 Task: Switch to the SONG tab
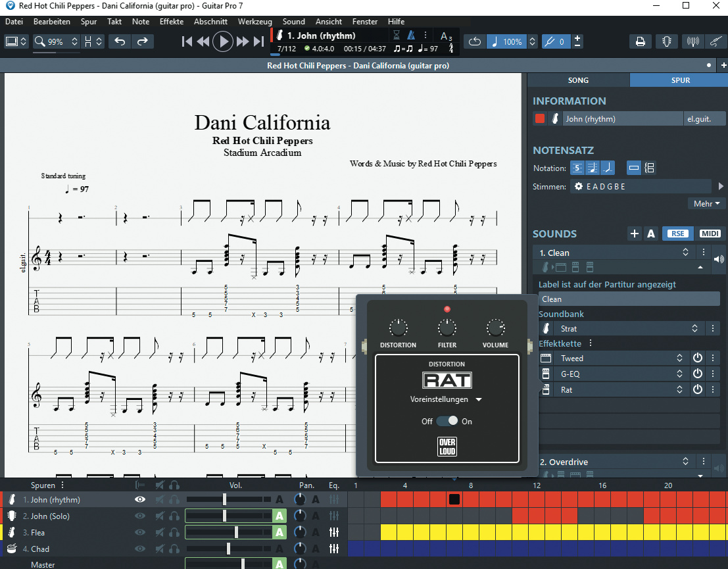click(578, 80)
